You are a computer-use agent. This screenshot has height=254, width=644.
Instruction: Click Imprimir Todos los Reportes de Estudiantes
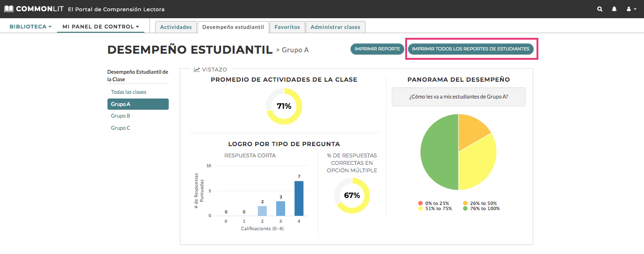(x=471, y=49)
